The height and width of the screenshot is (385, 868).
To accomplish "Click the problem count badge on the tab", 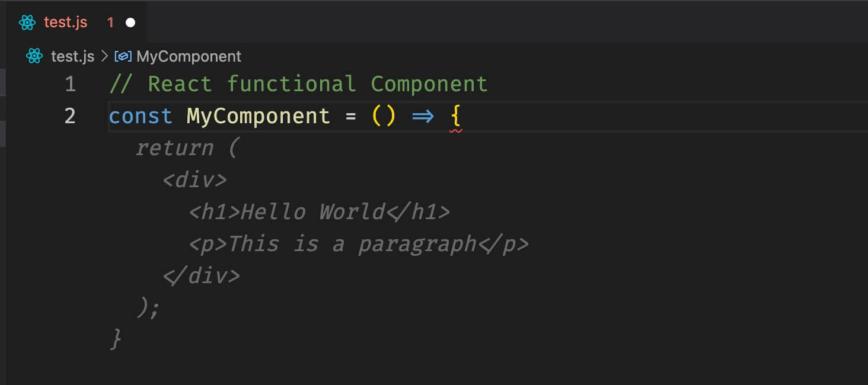I will (x=110, y=23).
